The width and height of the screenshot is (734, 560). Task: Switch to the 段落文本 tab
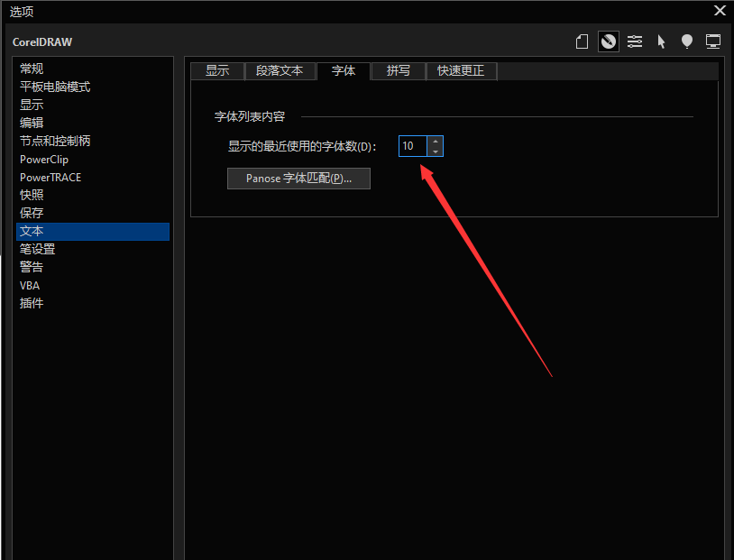(x=280, y=71)
